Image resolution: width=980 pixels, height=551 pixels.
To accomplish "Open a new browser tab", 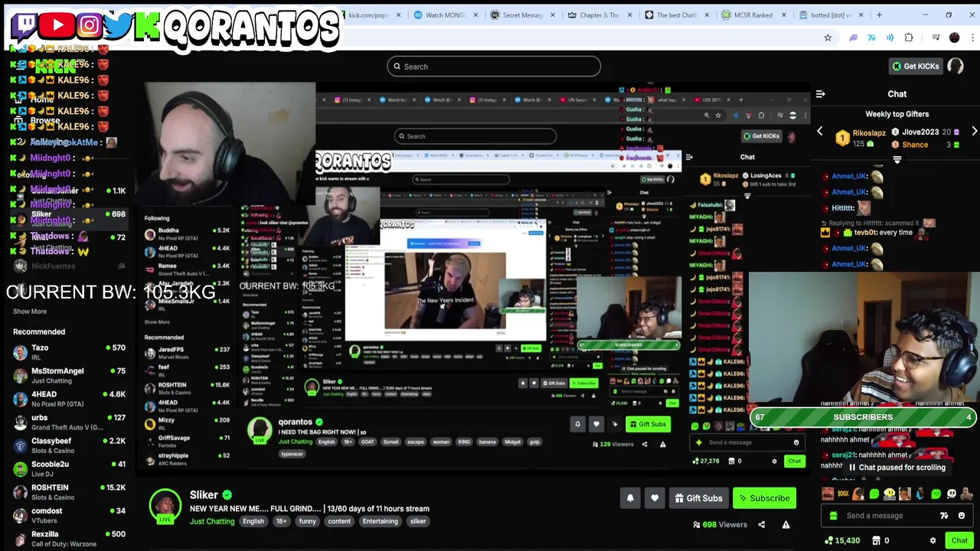I will point(879,15).
